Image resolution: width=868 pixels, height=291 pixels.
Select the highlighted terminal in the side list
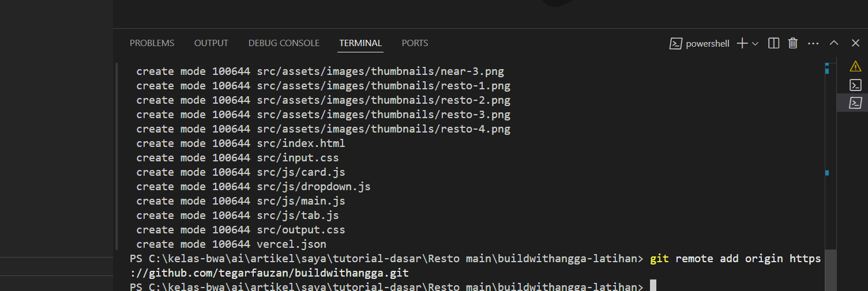[x=855, y=103]
